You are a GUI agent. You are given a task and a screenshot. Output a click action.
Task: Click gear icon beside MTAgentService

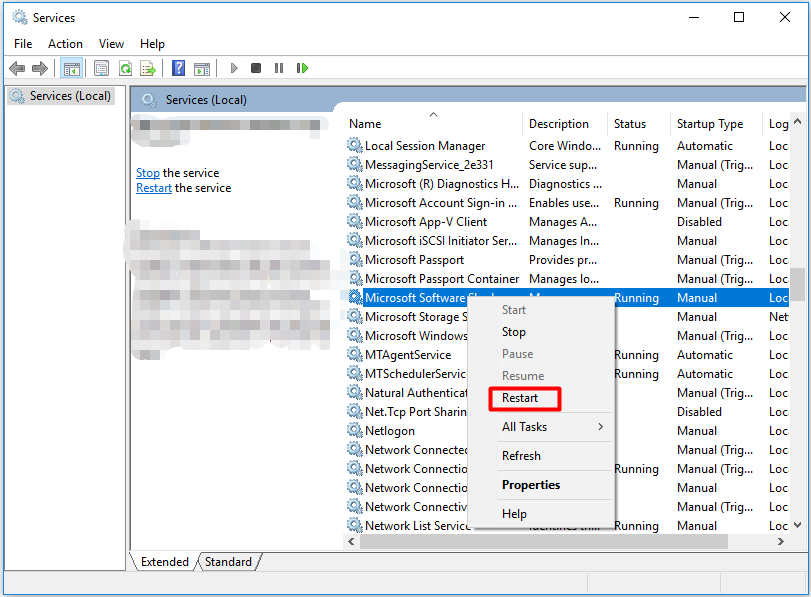pyautogui.click(x=354, y=355)
